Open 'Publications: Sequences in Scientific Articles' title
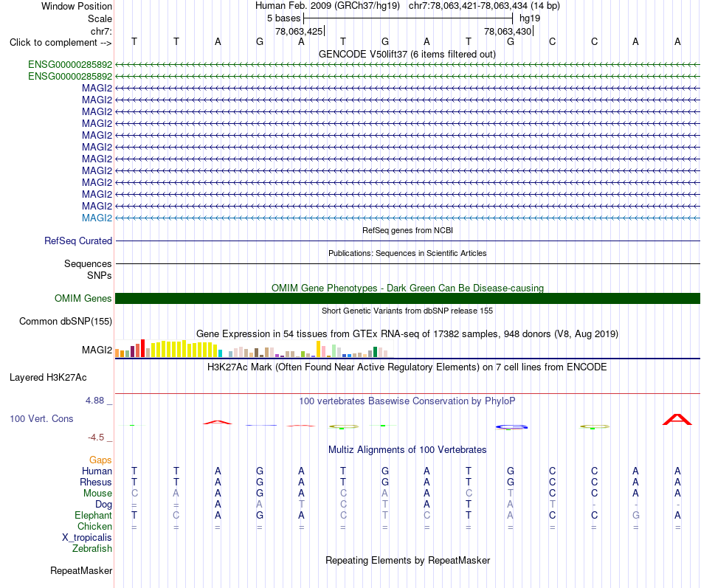 [407, 253]
